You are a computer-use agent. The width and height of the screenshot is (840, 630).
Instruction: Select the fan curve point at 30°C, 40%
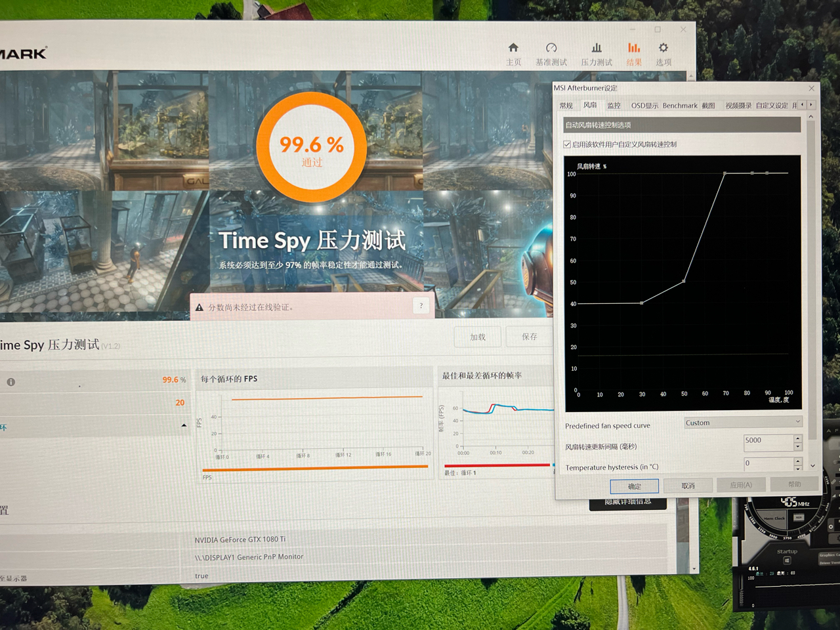642,303
